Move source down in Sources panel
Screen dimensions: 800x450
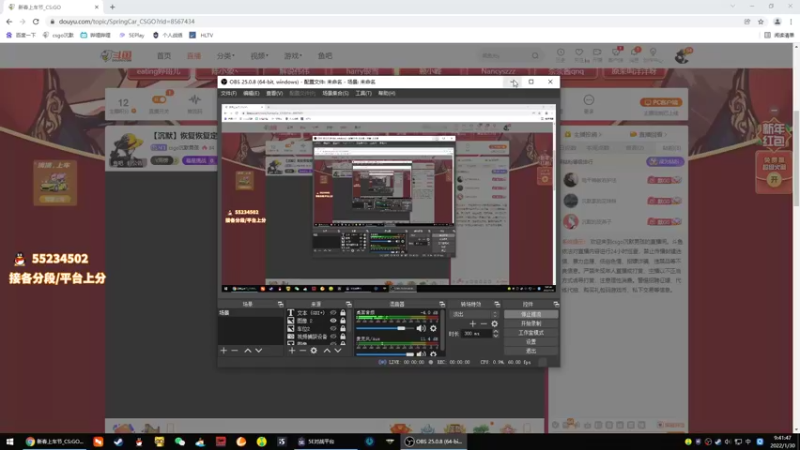coord(338,351)
